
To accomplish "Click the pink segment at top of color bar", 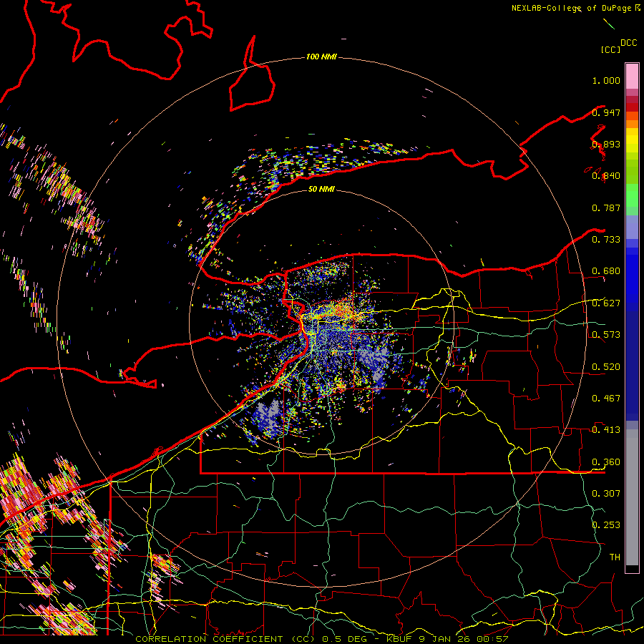I will (632, 76).
